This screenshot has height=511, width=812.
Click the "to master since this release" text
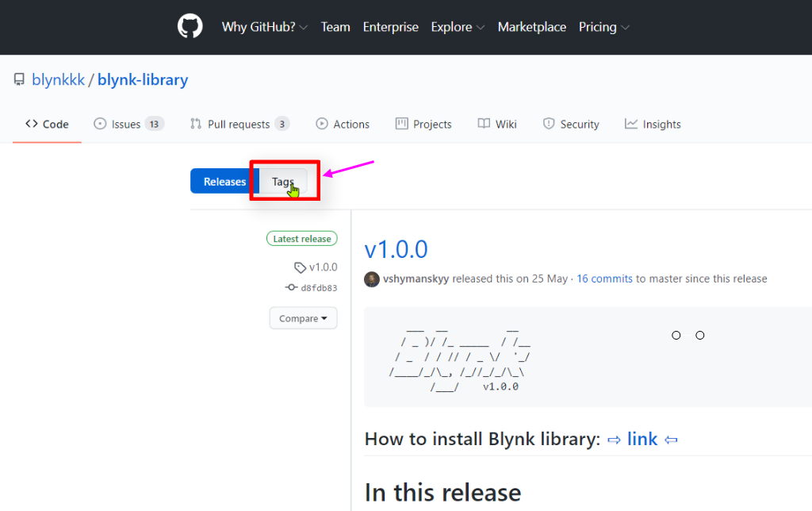(701, 279)
